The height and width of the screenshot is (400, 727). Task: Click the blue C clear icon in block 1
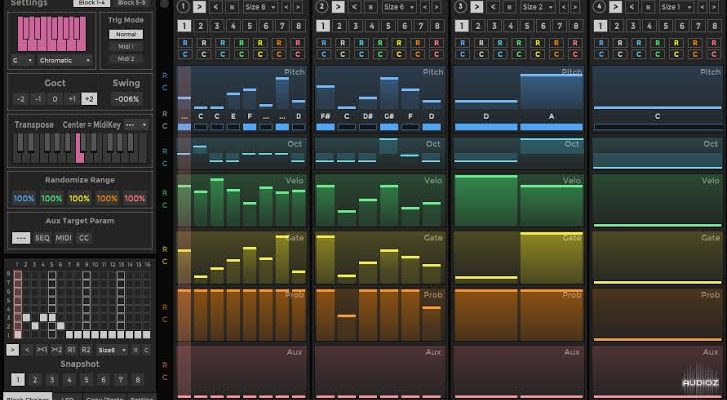[183, 53]
